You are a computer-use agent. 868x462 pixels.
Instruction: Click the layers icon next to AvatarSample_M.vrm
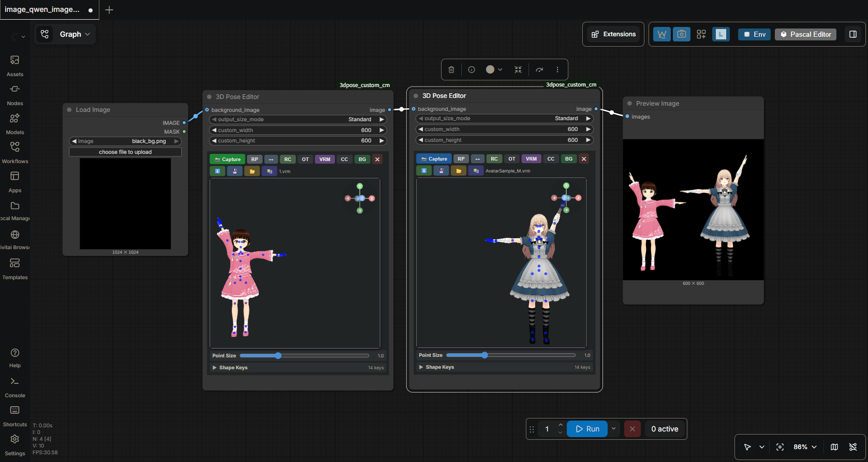[x=476, y=170]
